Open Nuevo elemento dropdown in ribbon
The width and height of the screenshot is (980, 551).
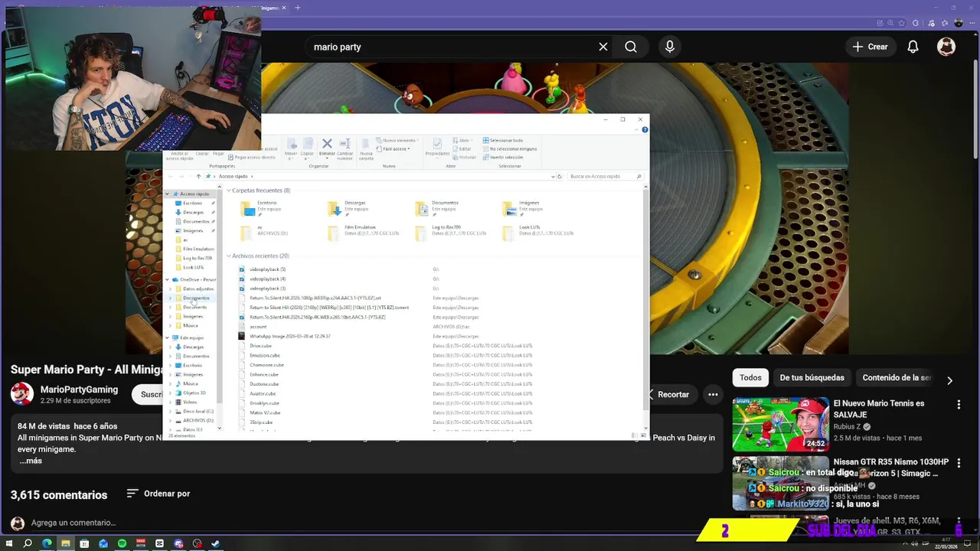397,141
